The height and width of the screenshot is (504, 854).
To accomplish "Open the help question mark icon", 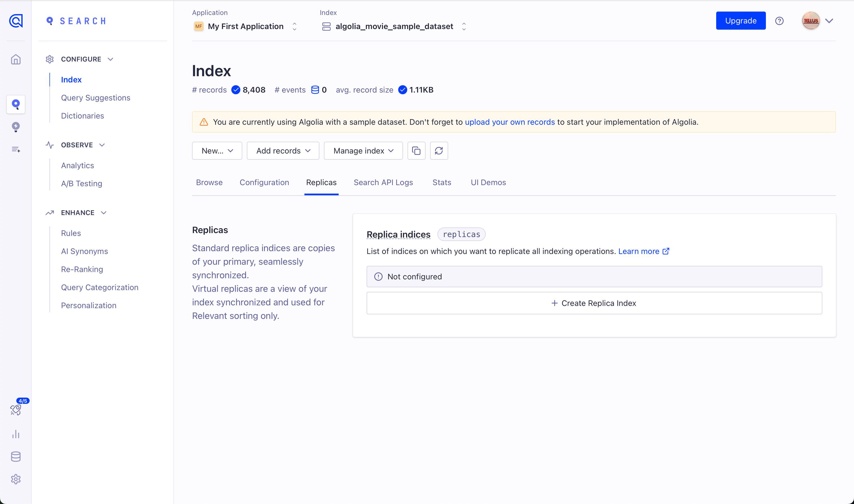I will point(779,21).
